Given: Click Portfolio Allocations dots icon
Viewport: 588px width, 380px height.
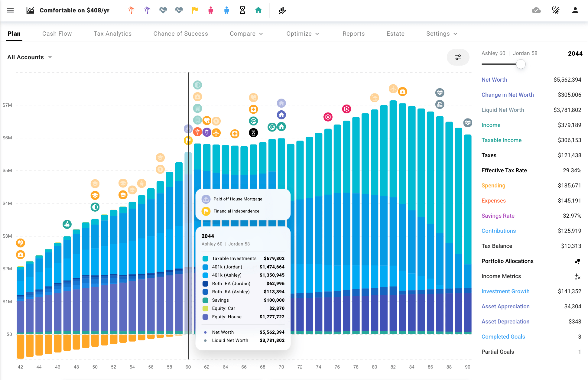Looking at the screenshot, I should click(577, 261).
